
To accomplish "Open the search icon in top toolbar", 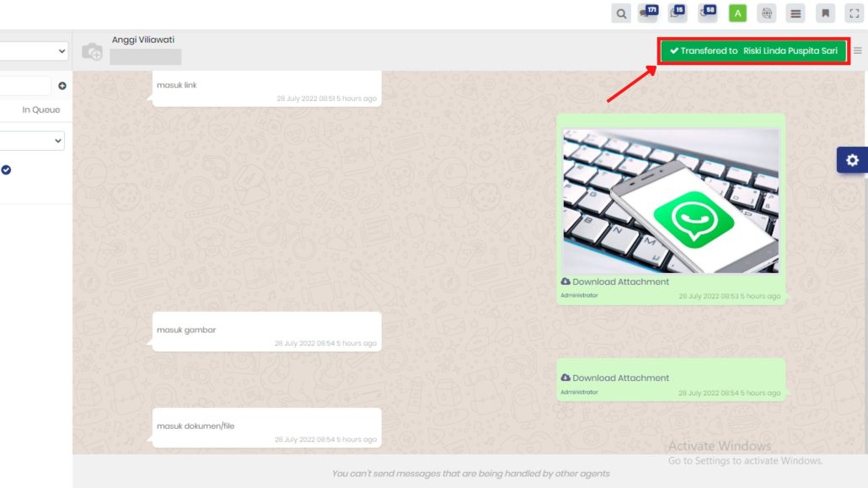I will 621,13.
